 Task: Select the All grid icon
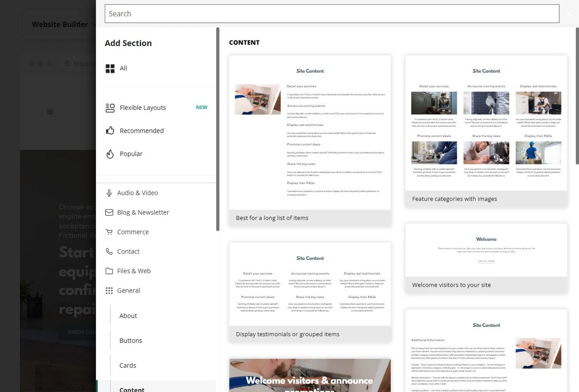pyautogui.click(x=110, y=68)
